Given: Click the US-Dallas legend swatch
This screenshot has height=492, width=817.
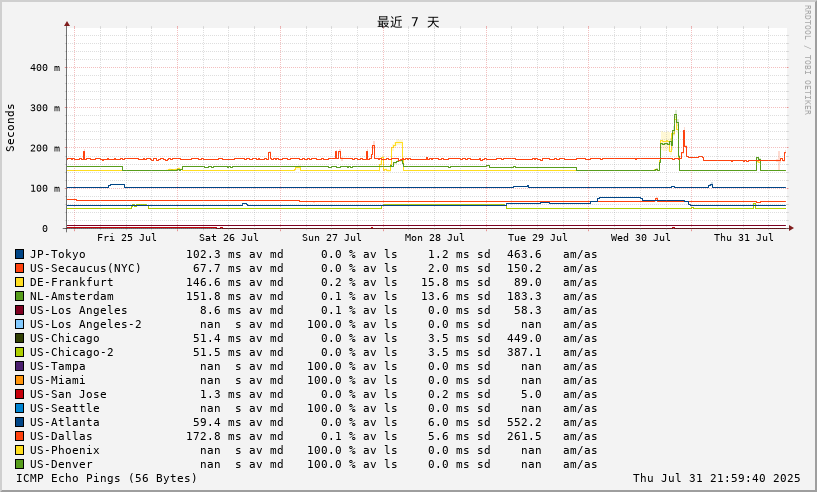Looking at the screenshot, I should pos(19,436).
